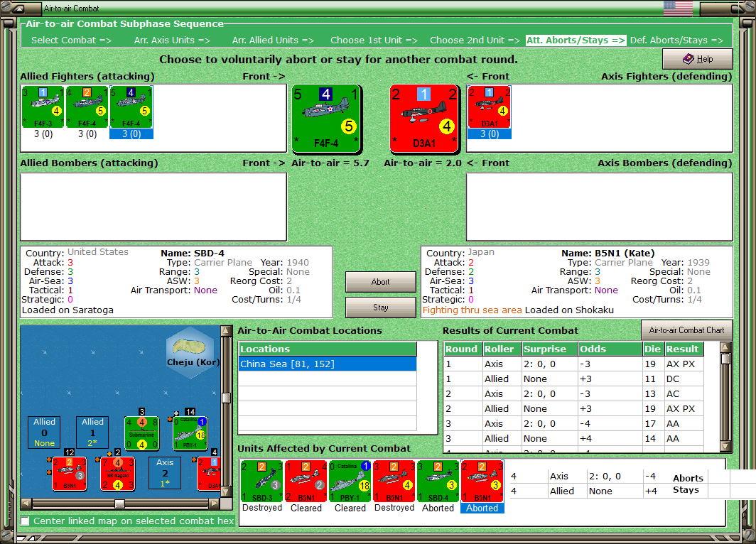Click map scrollbar up arrow

click(225, 331)
